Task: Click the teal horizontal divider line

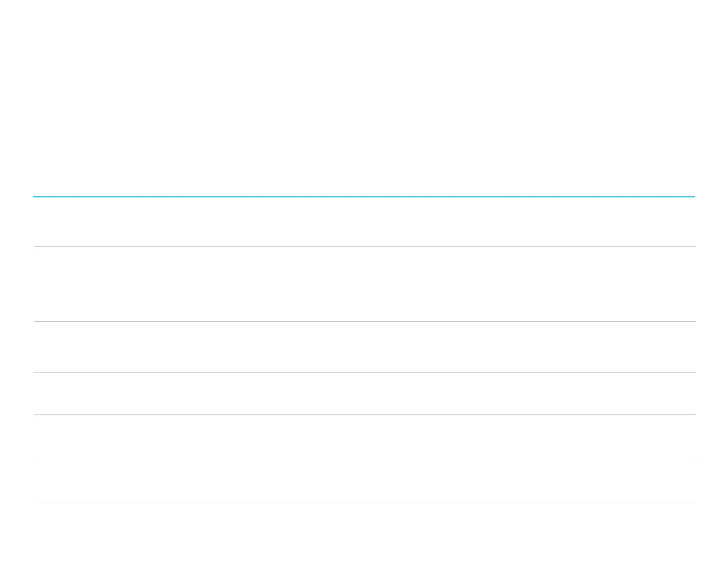Action: [364, 197]
